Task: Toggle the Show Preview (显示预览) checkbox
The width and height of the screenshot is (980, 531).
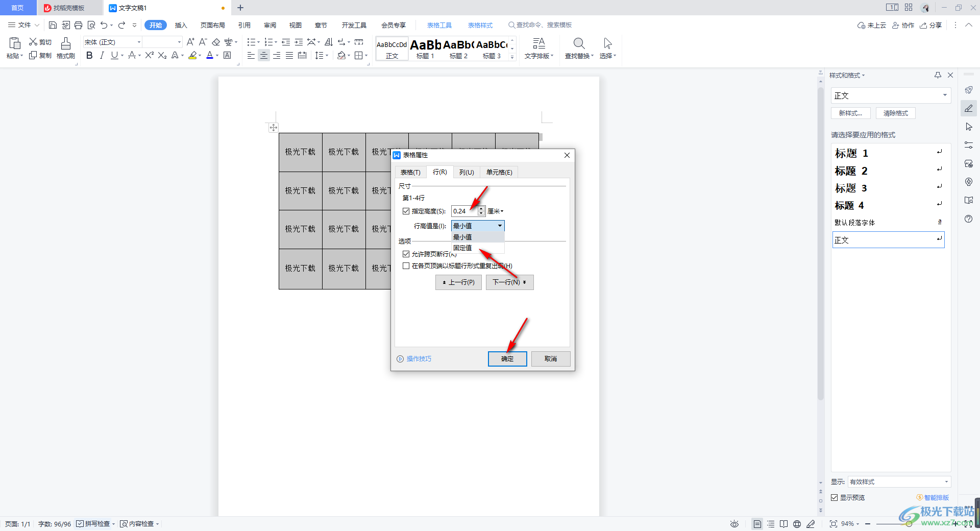Action: click(834, 497)
